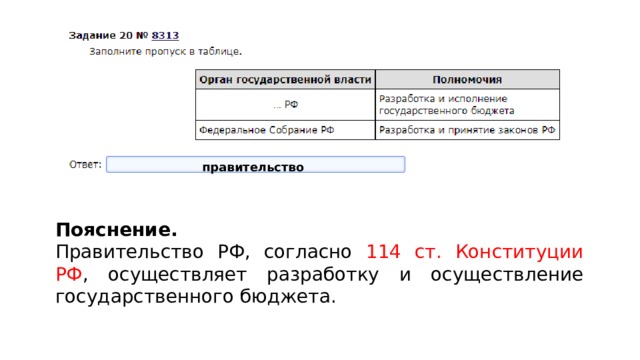Screen dimensions: 640x360
Task: Click the table header 'Полномочия'
Action: coord(467,80)
